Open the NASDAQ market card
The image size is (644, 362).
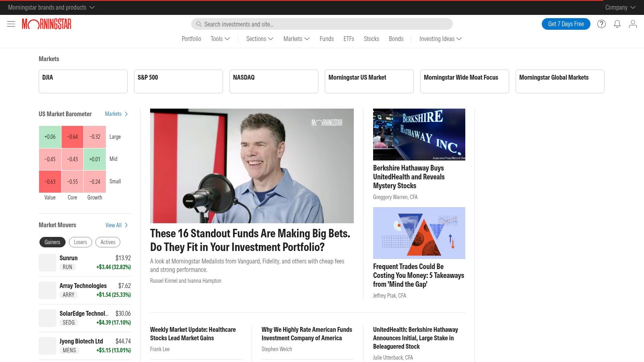(274, 81)
